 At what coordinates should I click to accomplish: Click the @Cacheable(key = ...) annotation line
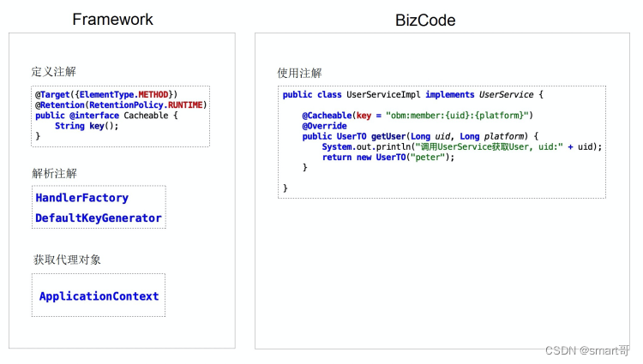pyautogui.click(x=418, y=116)
